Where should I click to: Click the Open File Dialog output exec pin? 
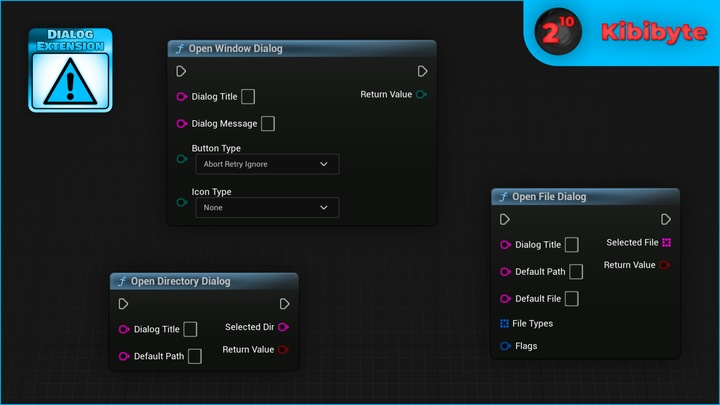click(x=666, y=219)
